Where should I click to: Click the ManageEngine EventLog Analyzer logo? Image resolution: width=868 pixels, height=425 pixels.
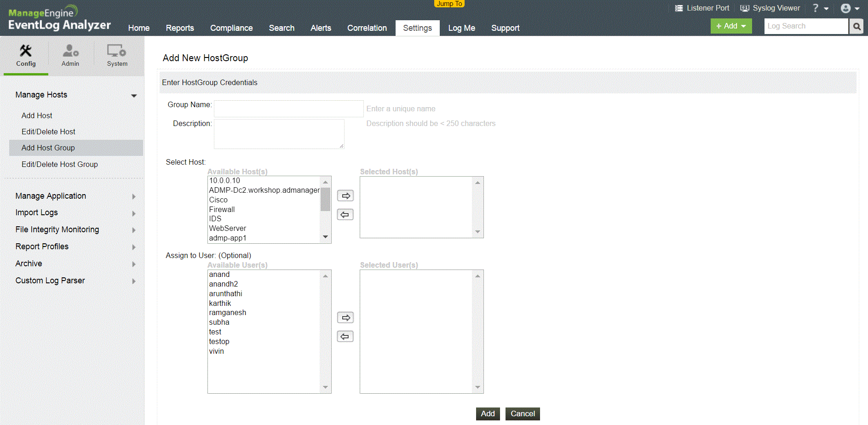59,18
